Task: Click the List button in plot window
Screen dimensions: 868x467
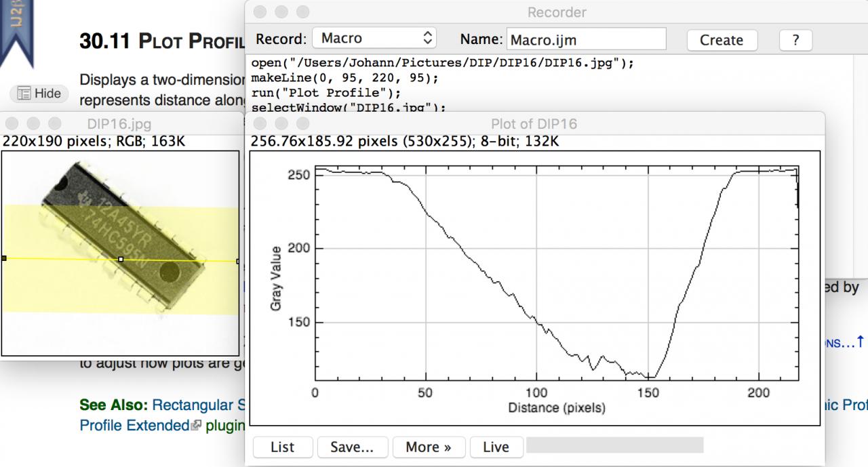Action: [x=282, y=447]
